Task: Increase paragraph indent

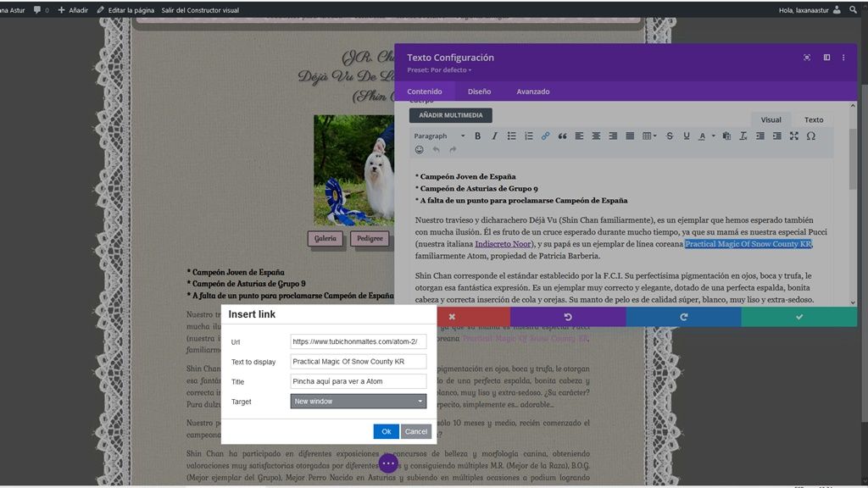Action: click(x=777, y=136)
